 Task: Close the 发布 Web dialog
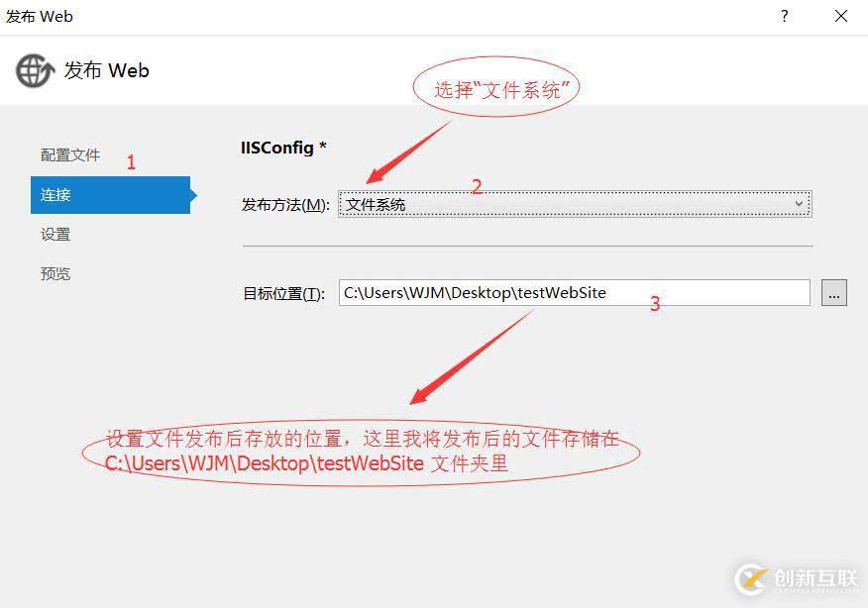click(841, 16)
